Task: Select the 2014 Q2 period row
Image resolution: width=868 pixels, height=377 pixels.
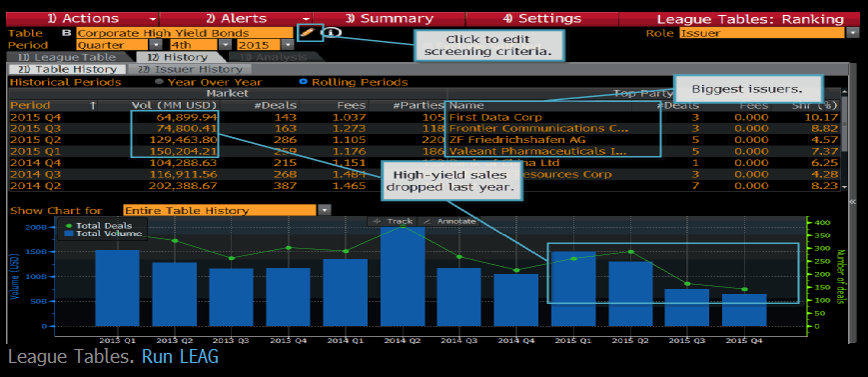Action: (x=425, y=186)
